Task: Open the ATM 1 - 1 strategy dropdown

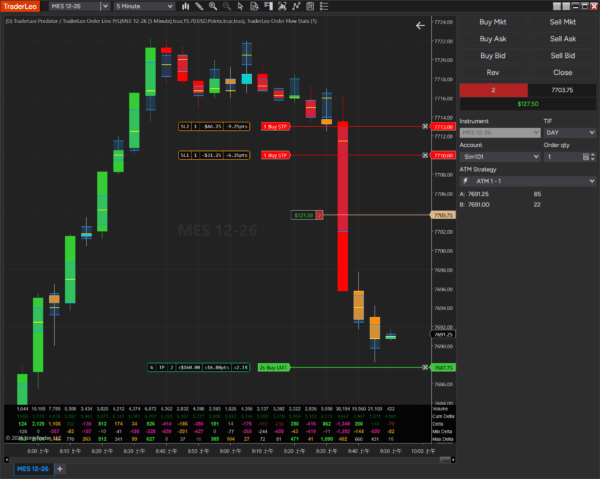Action: 528,181
